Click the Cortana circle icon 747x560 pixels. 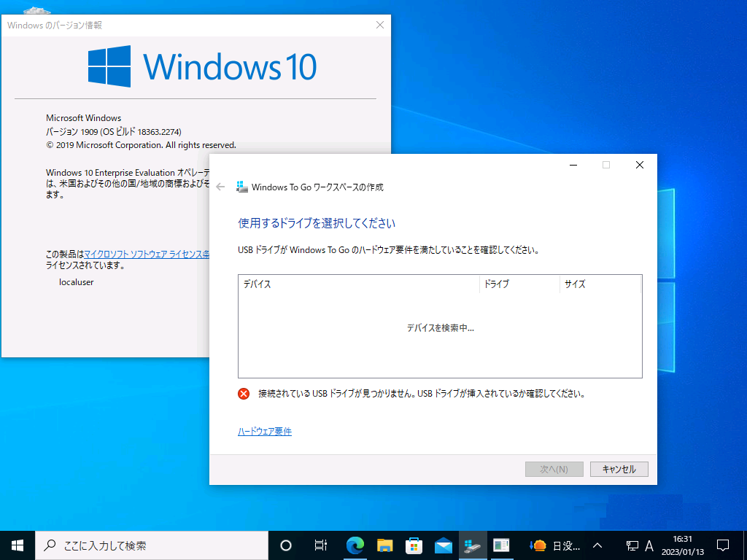(x=286, y=545)
